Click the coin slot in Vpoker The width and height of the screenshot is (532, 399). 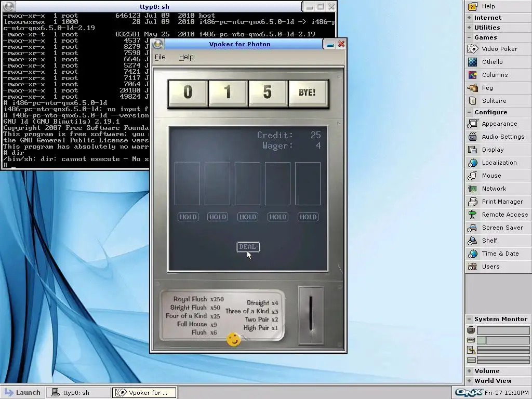tap(311, 314)
